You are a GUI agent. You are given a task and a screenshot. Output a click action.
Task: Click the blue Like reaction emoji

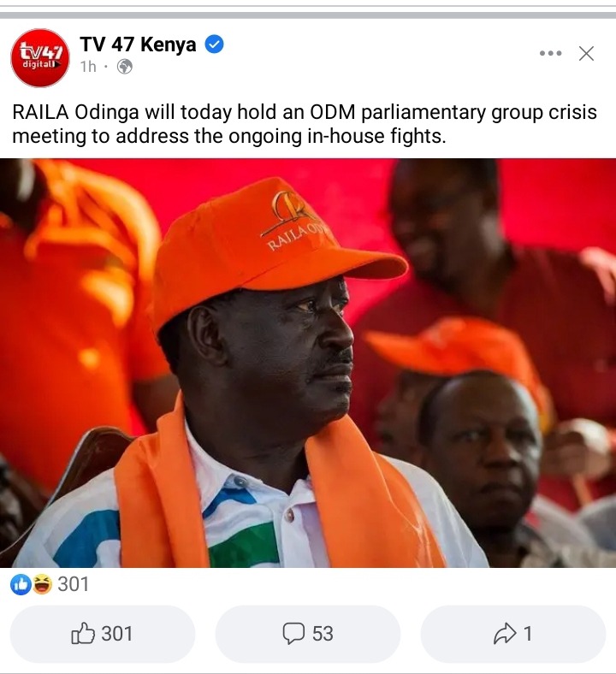(21, 584)
